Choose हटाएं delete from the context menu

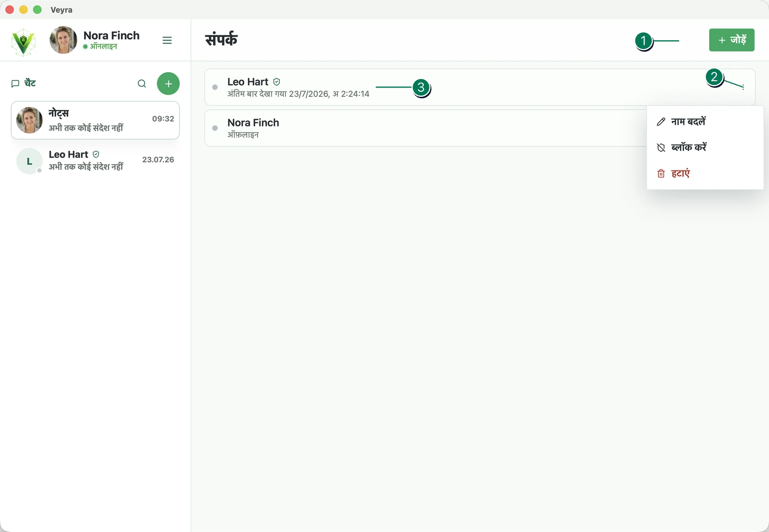tap(705, 173)
